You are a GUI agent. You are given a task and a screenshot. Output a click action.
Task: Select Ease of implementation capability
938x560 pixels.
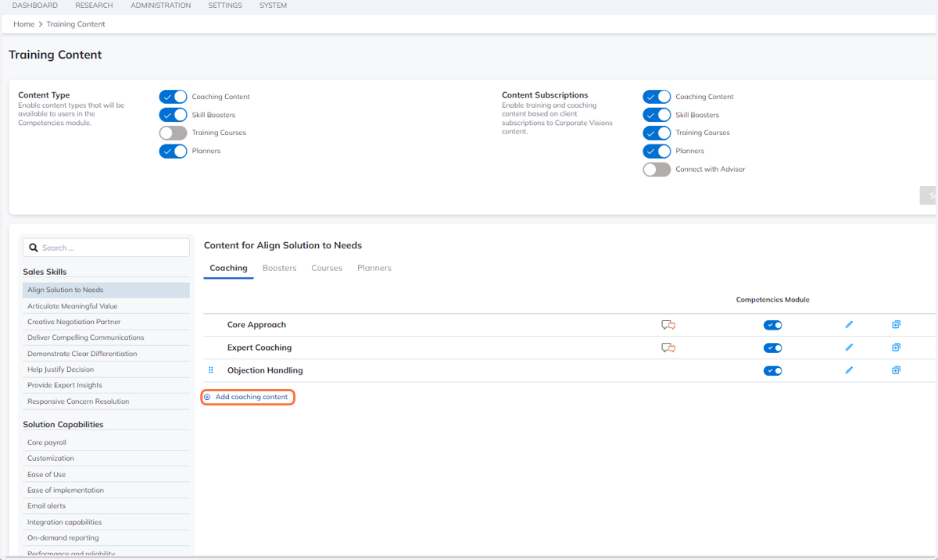[x=106, y=490]
